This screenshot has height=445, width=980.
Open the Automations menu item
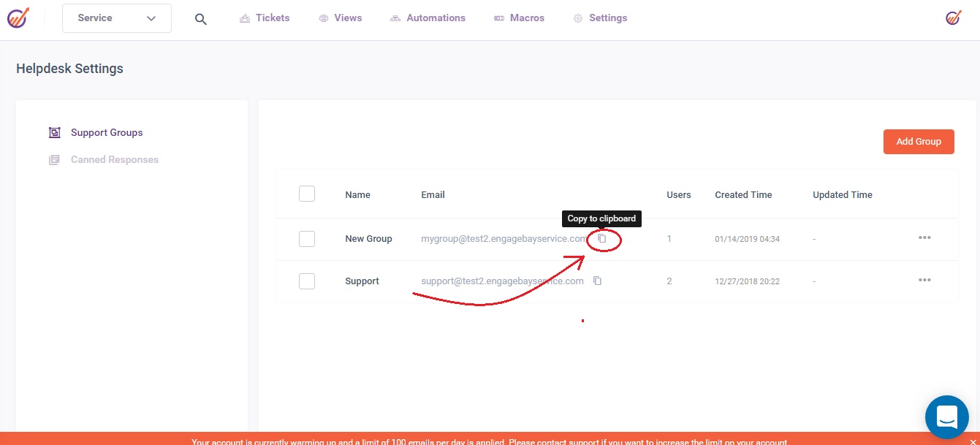(428, 18)
